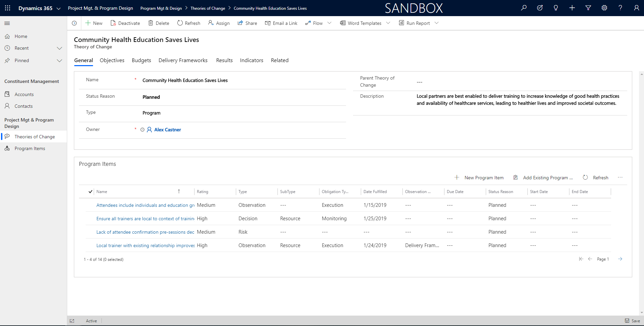
Task: Click the Status Reason field Planned
Action: tap(151, 97)
